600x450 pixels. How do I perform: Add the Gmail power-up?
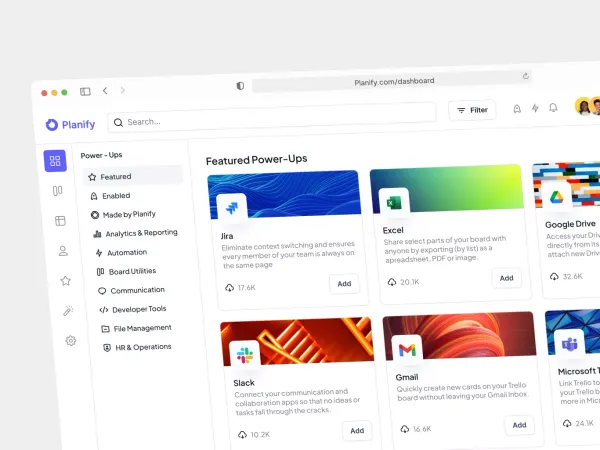[520, 425]
